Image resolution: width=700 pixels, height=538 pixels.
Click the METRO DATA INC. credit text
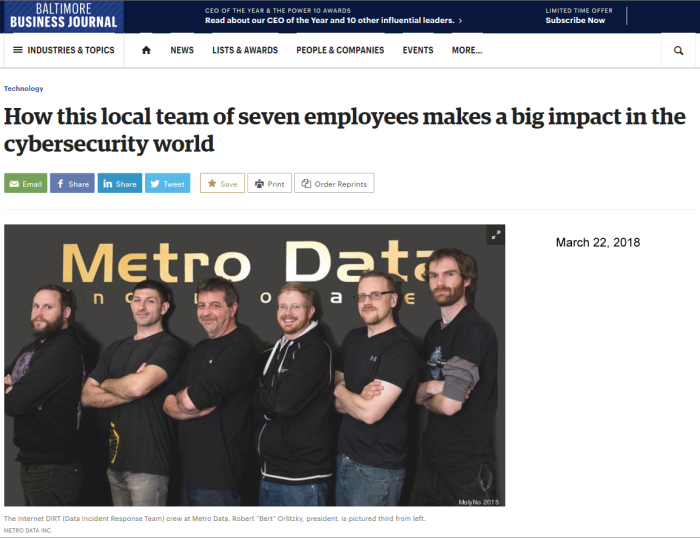(x=28, y=530)
